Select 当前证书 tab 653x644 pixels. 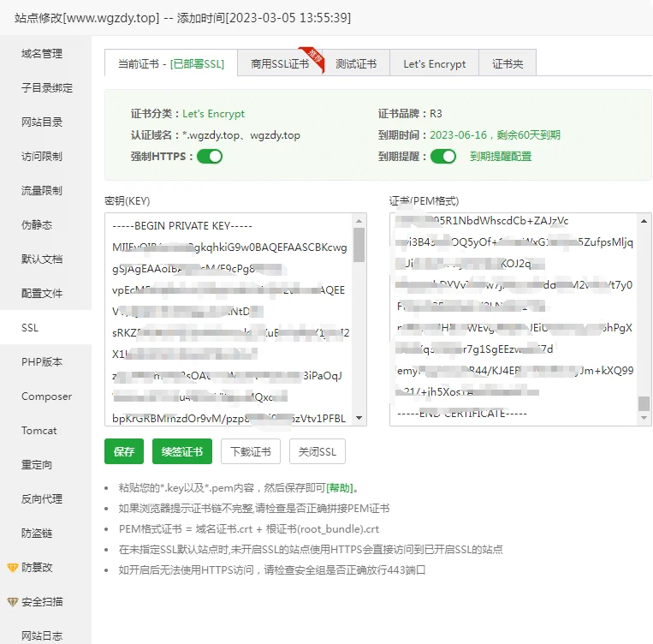point(171,63)
